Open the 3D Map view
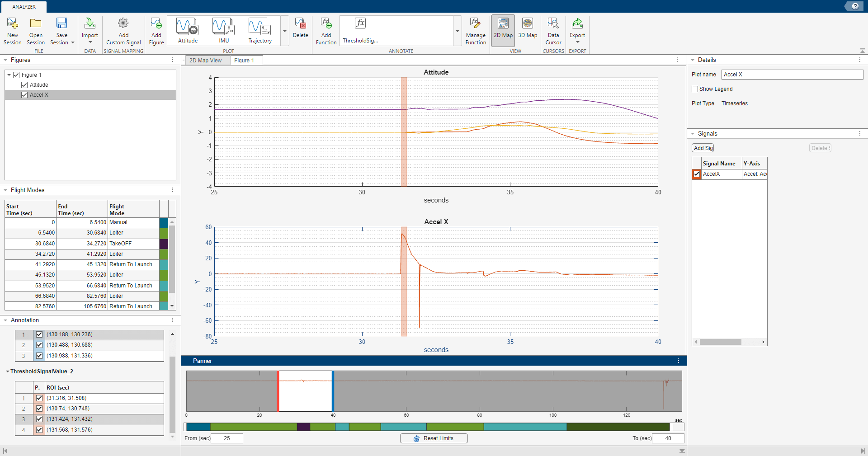The width and height of the screenshot is (868, 456). (x=528, y=28)
